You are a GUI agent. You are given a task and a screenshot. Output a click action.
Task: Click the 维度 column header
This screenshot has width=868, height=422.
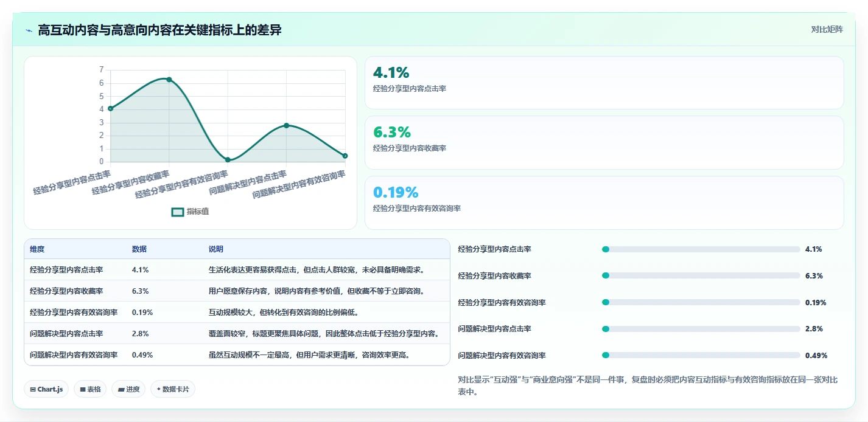click(37, 249)
